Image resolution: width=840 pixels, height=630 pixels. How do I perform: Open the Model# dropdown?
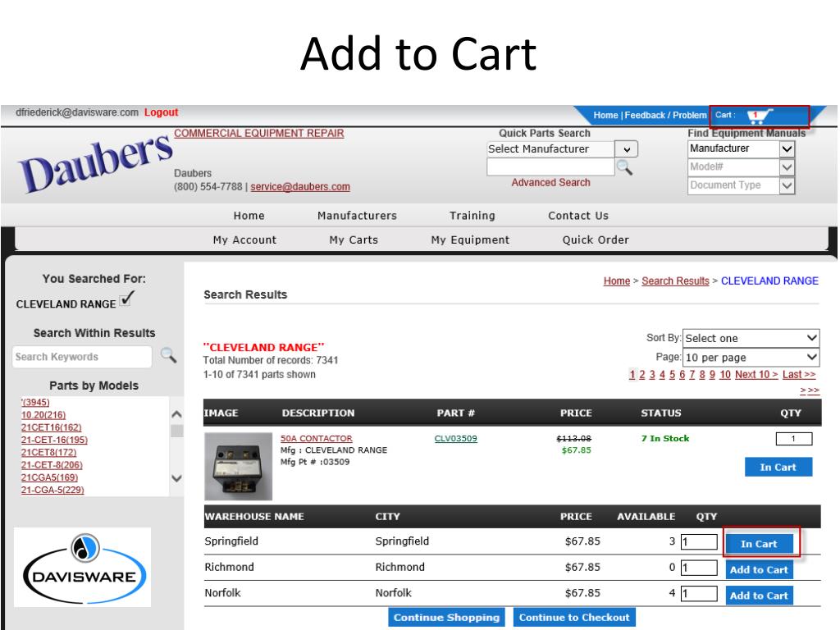741,167
